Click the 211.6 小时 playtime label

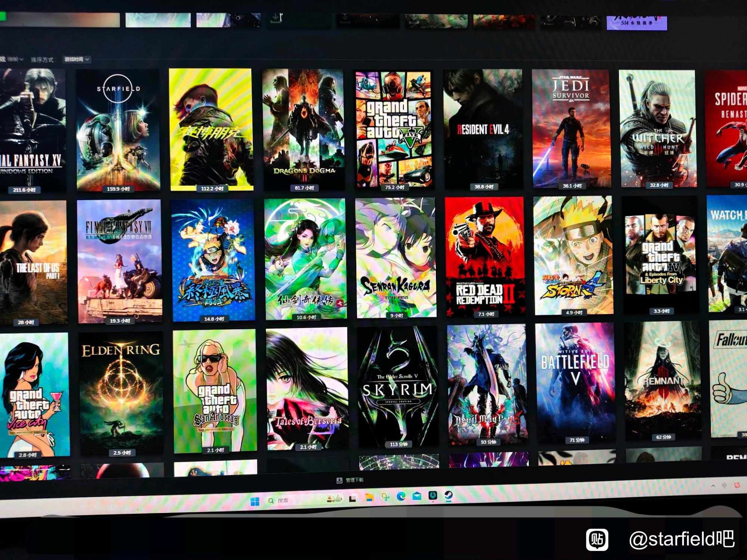pos(24,190)
